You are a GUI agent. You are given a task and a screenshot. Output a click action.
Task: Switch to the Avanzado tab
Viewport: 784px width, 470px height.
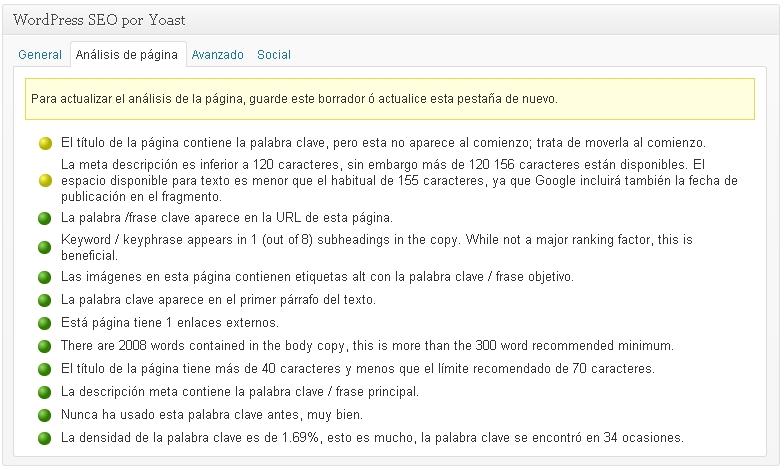(x=218, y=54)
